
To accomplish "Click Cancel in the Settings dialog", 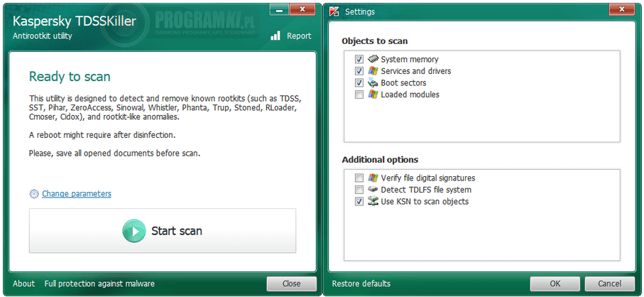I will pos(609,283).
